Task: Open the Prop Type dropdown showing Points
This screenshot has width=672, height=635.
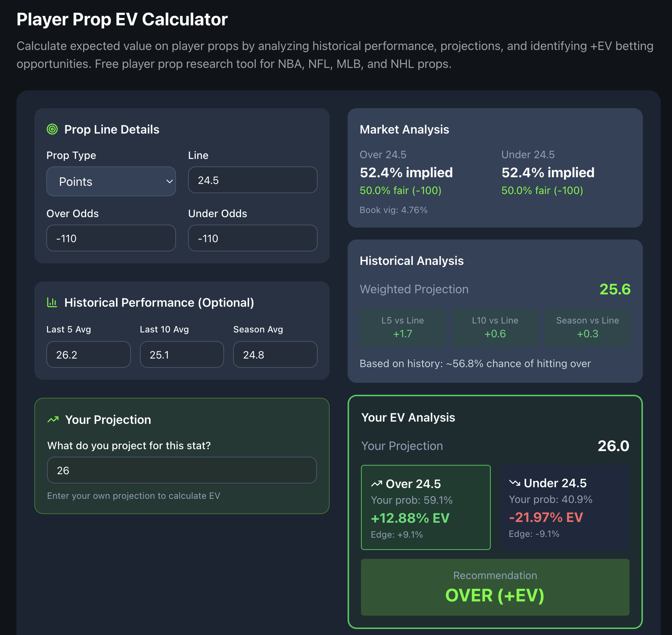Action: [111, 181]
